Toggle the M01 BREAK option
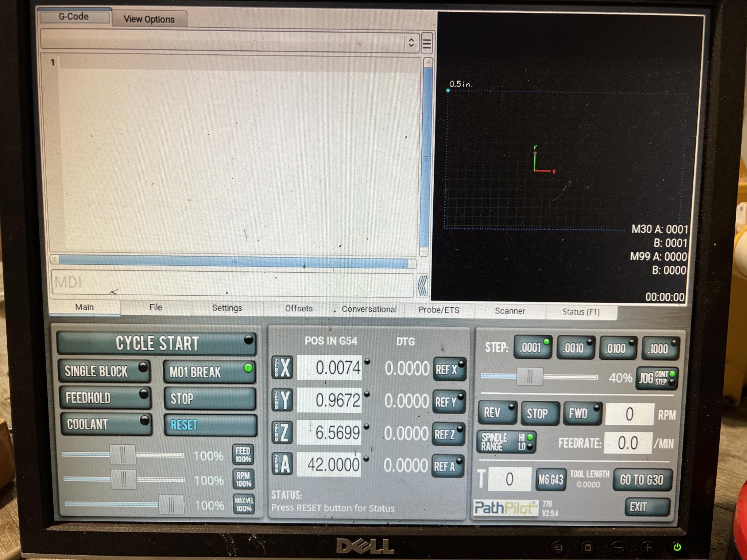This screenshot has width=747, height=560. (x=209, y=372)
